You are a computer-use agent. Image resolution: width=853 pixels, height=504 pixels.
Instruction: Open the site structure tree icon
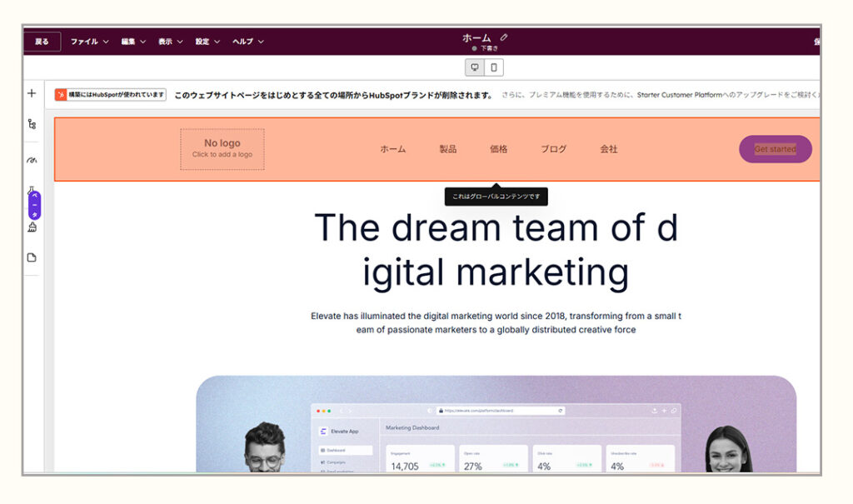[32, 124]
